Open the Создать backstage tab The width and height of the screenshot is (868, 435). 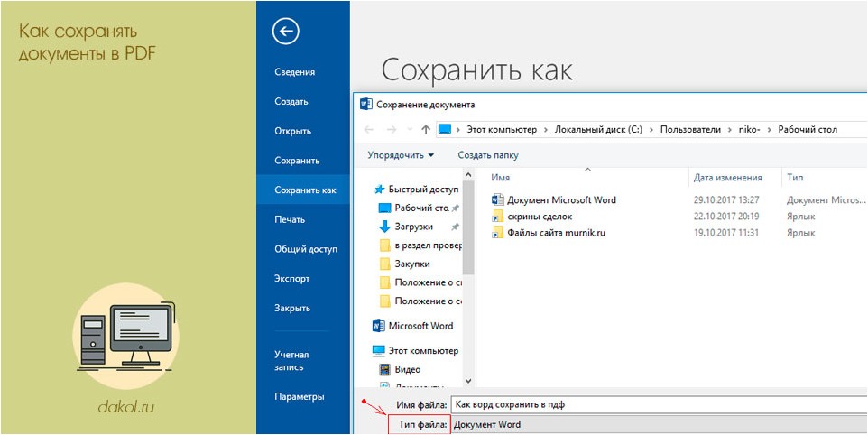click(x=291, y=102)
